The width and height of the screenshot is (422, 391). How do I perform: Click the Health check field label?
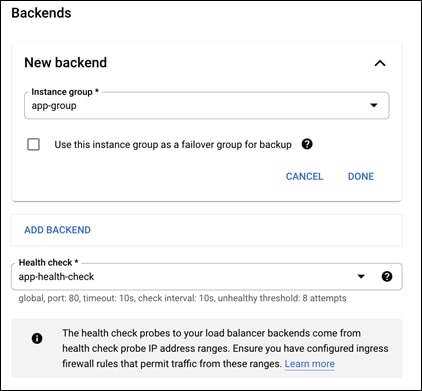click(x=48, y=263)
